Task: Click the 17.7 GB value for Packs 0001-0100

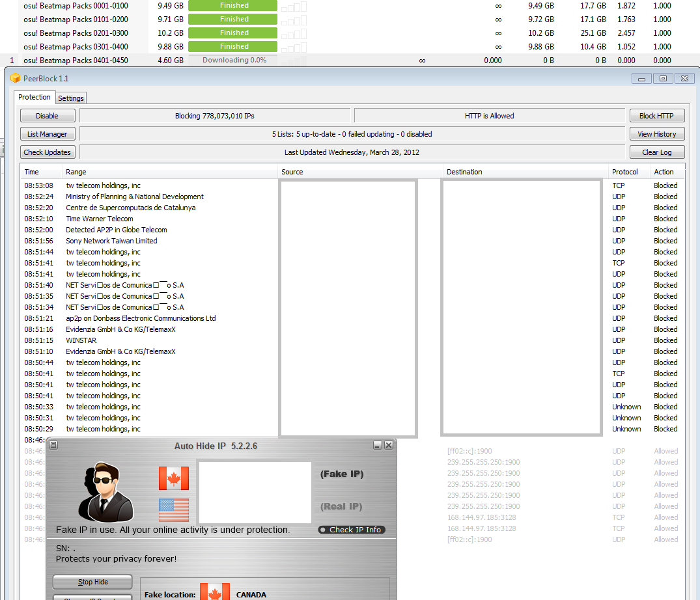Action: point(593,6)
